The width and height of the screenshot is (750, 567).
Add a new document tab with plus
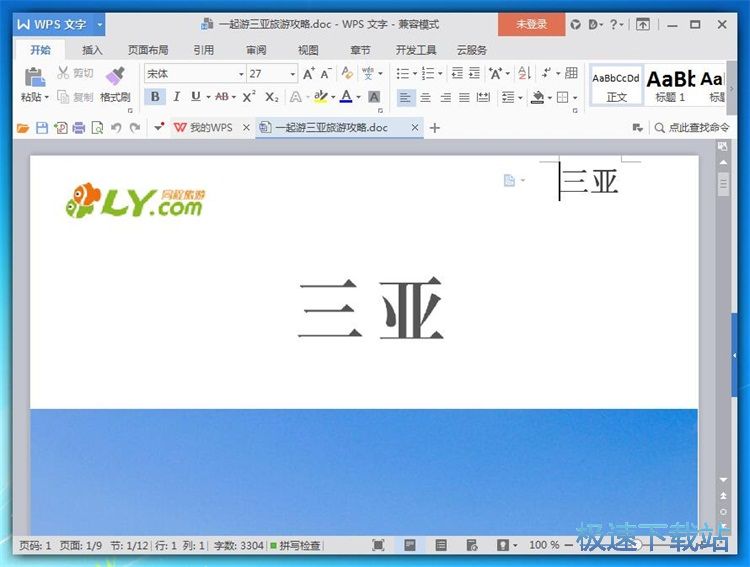(x=435, y=128)
